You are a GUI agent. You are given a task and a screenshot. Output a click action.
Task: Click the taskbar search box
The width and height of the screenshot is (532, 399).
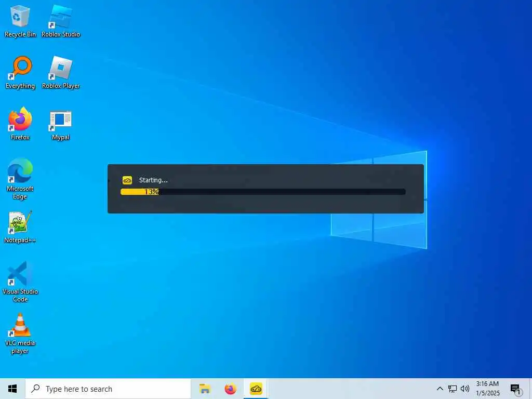click(108, 389)
